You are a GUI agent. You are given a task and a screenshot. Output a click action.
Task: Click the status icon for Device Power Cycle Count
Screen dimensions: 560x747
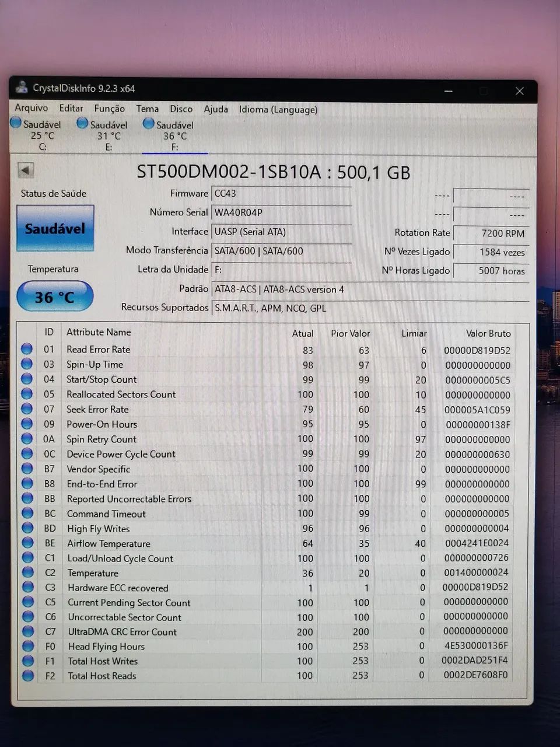[27, 453]
